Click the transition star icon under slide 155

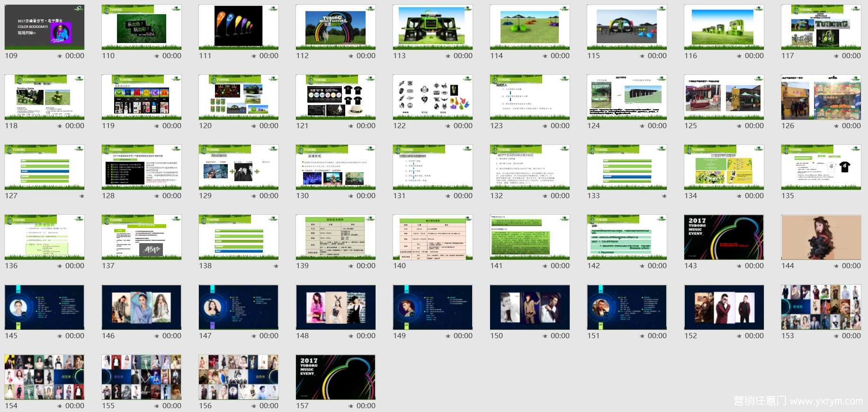pyautogui.click(x=156, y=406)
